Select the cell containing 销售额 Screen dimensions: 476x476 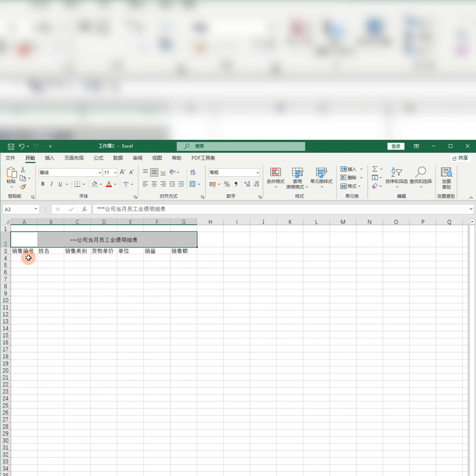(183, 251)
